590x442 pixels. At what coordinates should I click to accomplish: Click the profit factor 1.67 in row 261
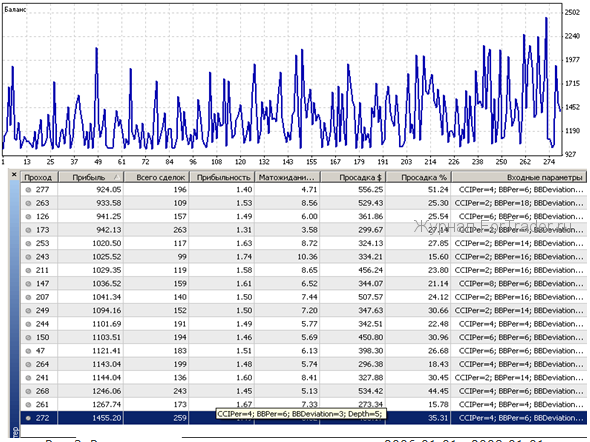point(244,404)
